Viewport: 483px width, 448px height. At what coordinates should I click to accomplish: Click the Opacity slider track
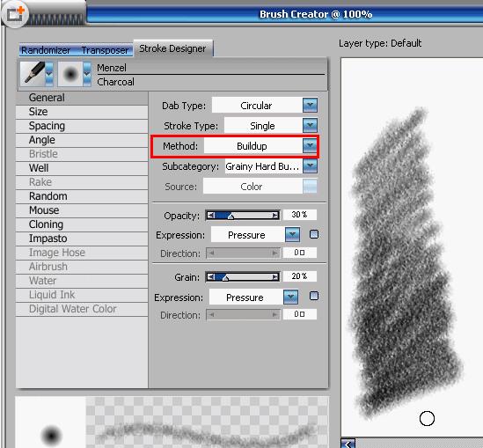pyautogui.click(x=243, y=215)
